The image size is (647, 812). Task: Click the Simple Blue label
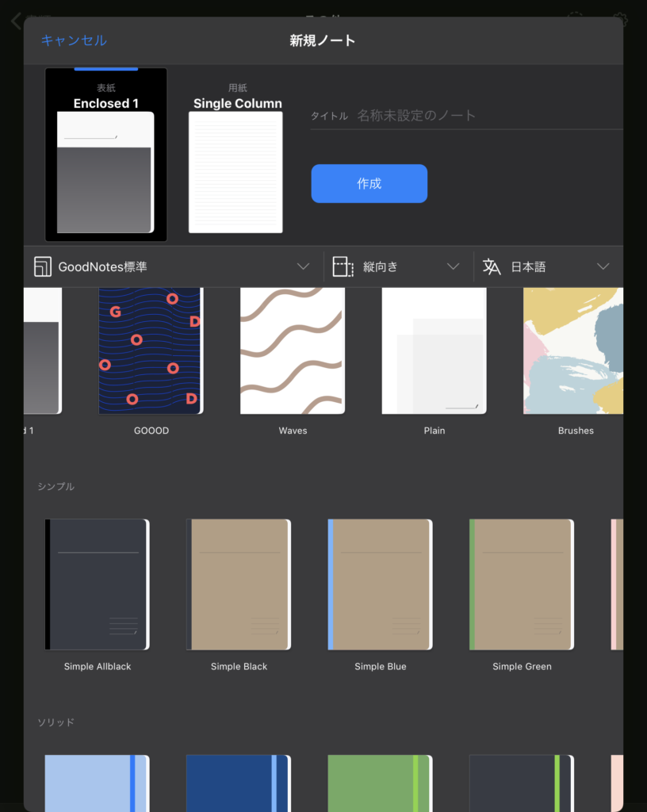point(381,666)
